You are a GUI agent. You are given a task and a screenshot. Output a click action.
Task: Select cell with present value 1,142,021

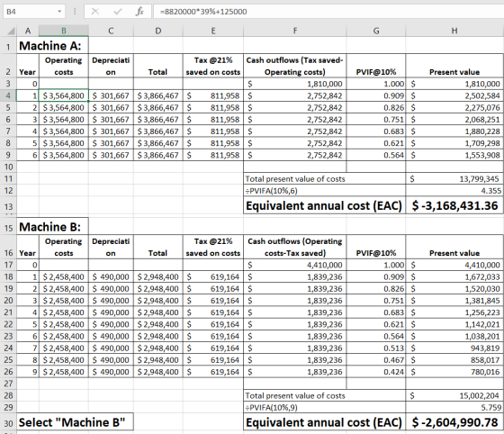[454, 325]
